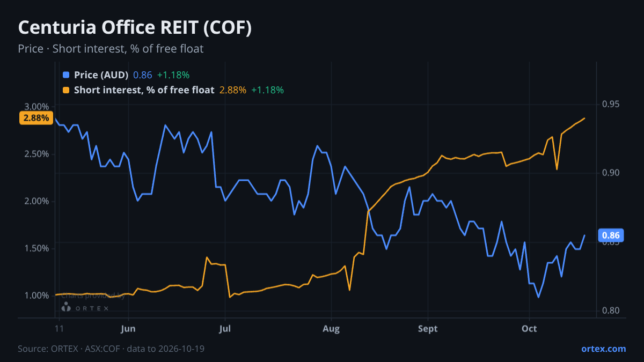Click the 2.50% left axis label
The height and width of the screenshot is (362, 644).
click(x=37, y=154)
